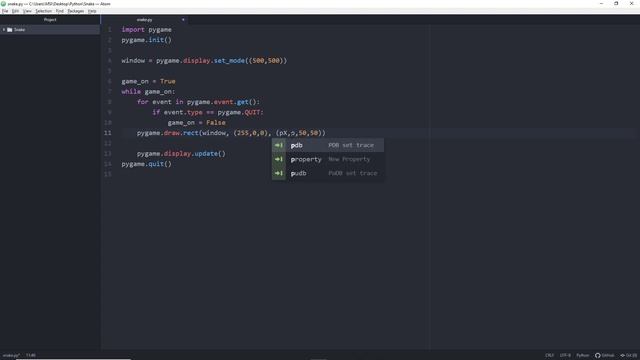Viewport: 640px width, 360px height.
Task: Minimize the Atom window
Action: (601, 4)
